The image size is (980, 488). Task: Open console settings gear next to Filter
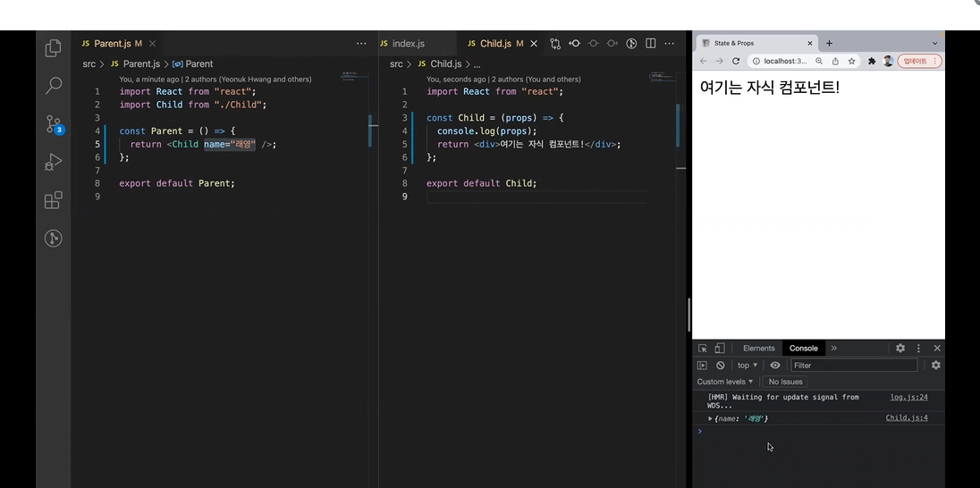click(x=935, y=365)
